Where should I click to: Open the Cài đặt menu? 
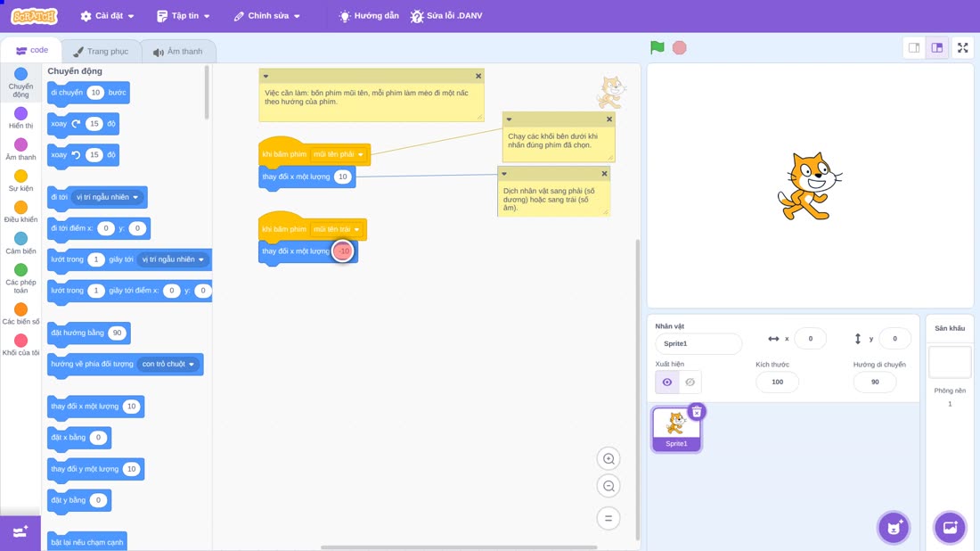(x=108, y=16)
